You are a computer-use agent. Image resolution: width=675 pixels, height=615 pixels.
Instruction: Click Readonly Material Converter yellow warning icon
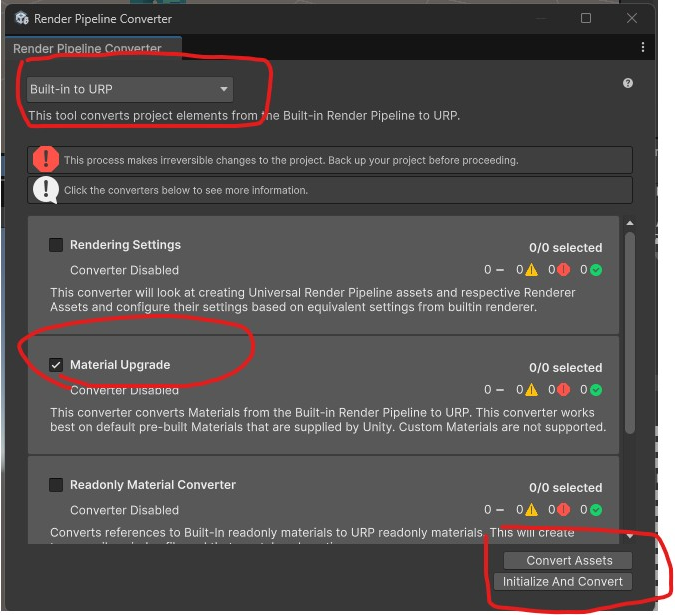[532, 510]
